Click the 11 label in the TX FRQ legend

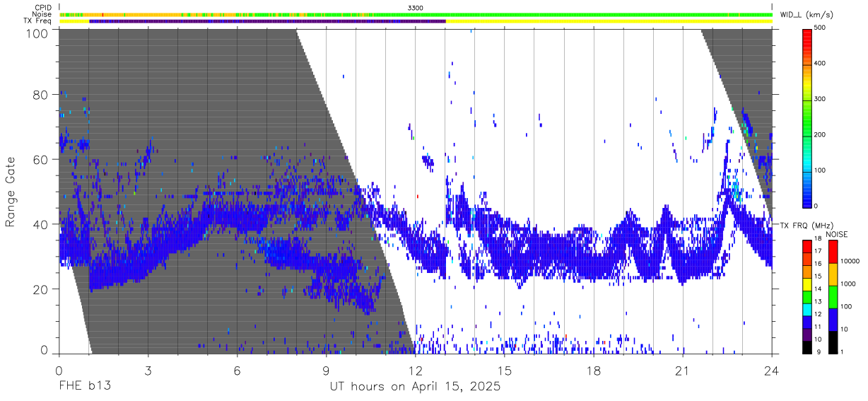tap(818, 327)
